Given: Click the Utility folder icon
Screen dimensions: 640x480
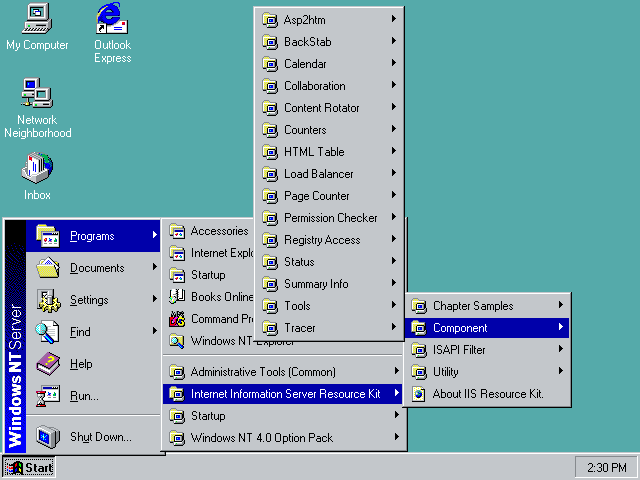Looking at the screenshot, I should tap(419, 372).
